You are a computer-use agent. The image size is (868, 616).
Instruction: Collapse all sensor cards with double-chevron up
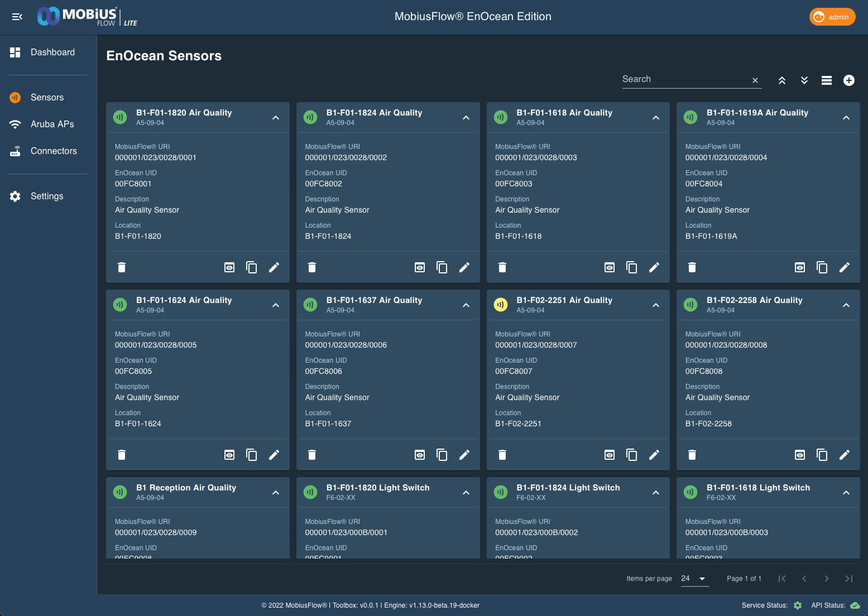[782, 80]
